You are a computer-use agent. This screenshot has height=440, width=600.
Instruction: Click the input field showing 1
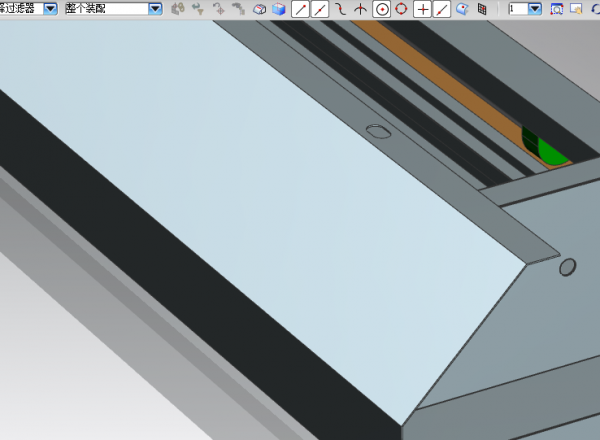(x=518, y=9)
